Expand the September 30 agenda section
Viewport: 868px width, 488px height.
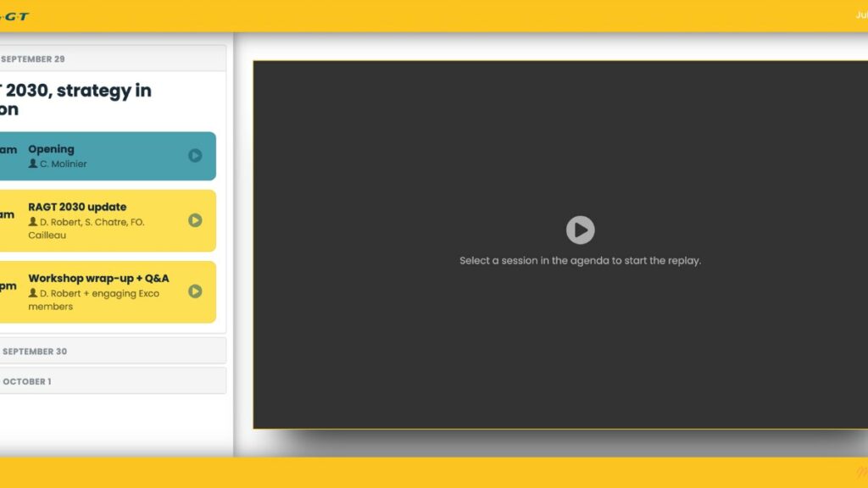tap(113, 351)
